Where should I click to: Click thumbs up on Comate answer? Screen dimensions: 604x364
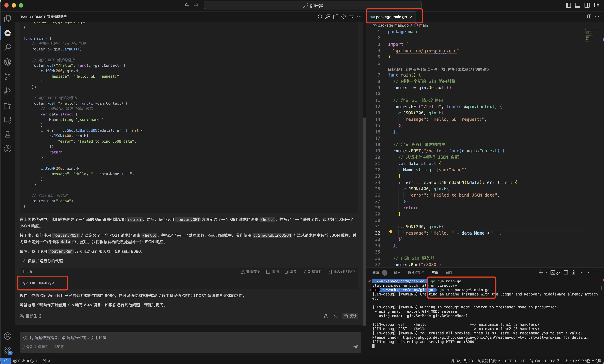326,316
